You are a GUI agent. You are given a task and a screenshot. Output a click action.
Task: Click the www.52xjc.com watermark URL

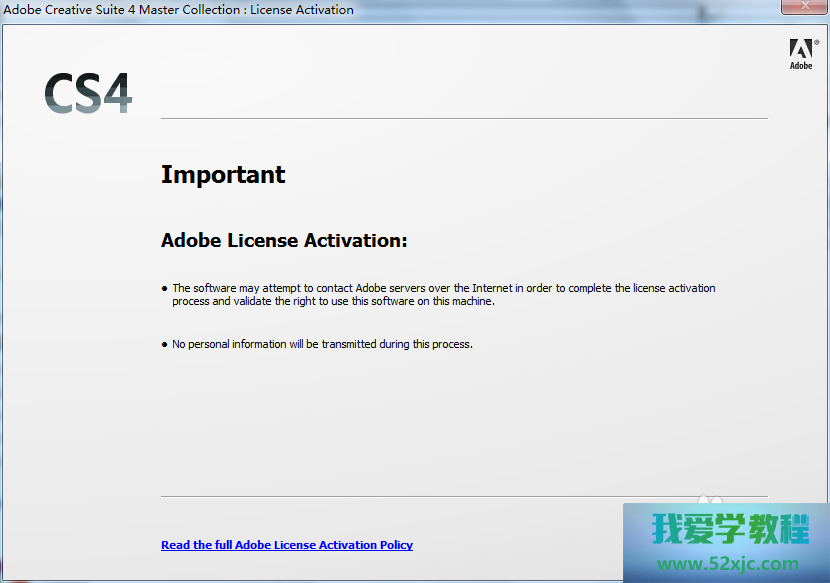click(727, 564)
